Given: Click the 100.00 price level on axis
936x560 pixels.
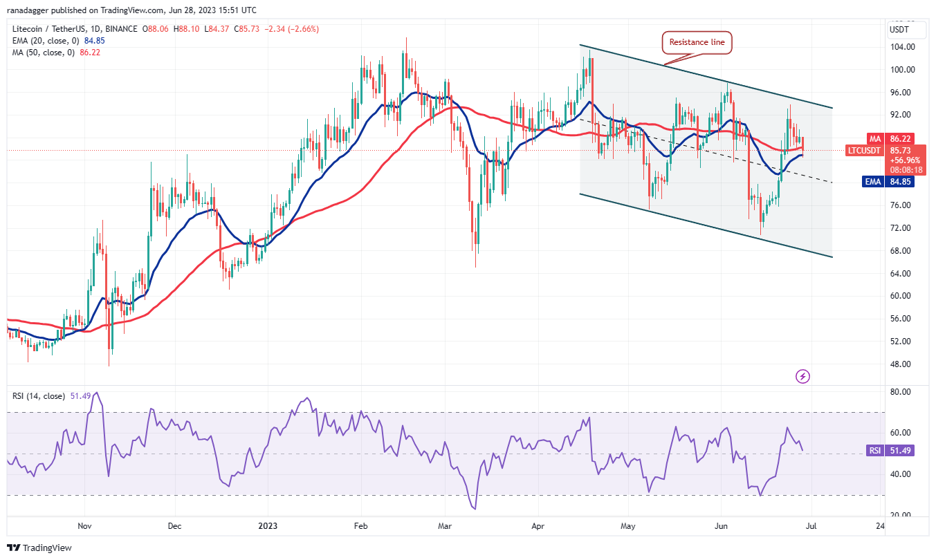Looking at the screenshot, I should pos(904,70).
